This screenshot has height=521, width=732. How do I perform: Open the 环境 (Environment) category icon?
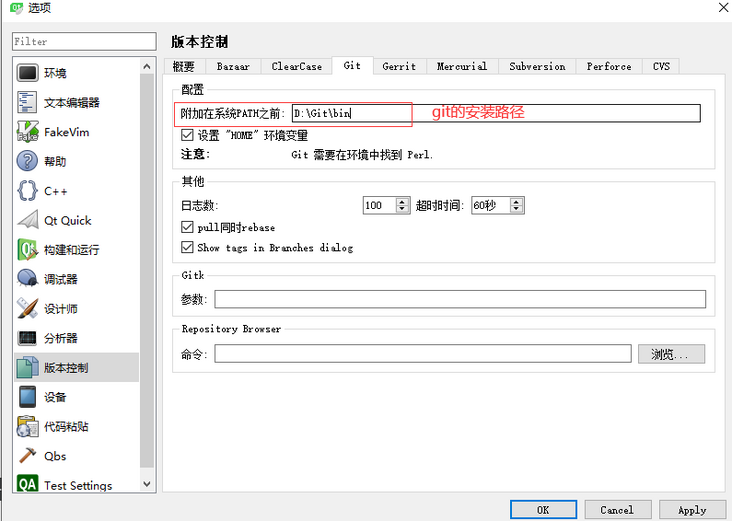(x=27, y=73)
